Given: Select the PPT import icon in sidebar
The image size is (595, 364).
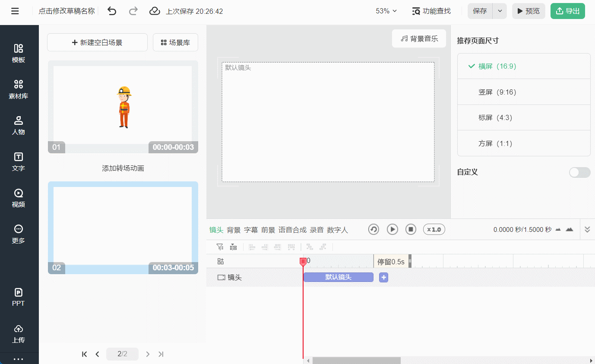Looking at the screenshot, I should click(19, 297).
